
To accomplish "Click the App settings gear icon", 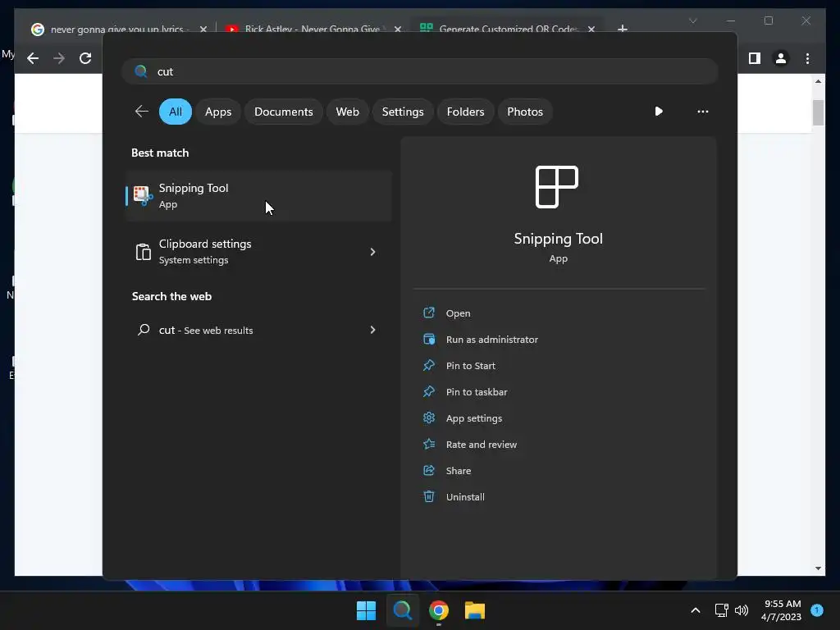I will click(x=428, y=418).
